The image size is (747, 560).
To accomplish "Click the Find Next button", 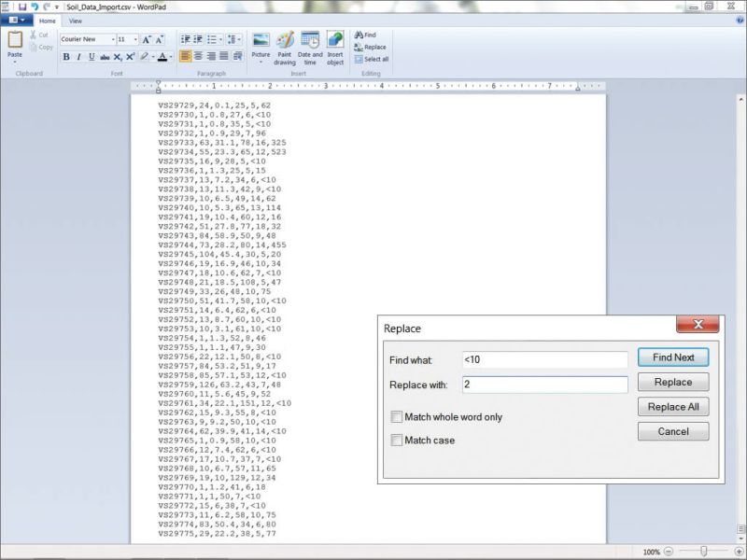I will click(673, 357).
